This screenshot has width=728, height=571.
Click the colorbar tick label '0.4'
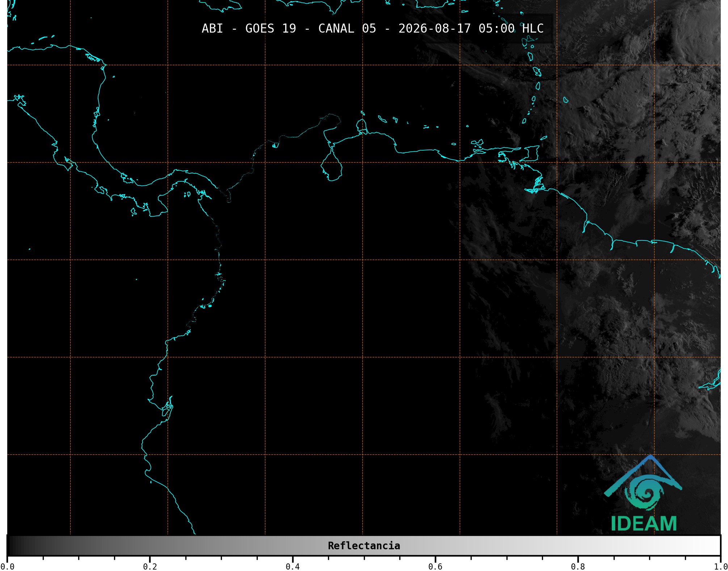pos(293,567)
